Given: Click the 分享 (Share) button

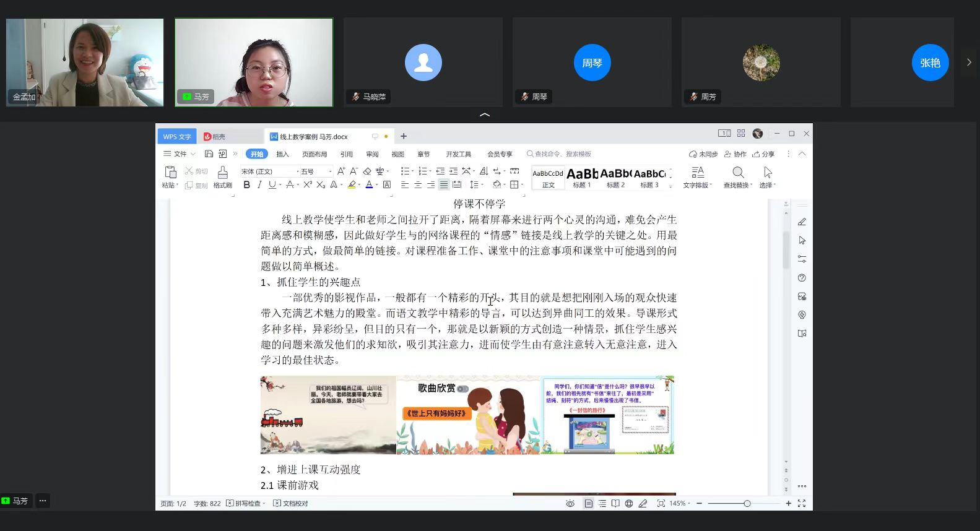Looking at the screenshot, I should tap(764, 154).
